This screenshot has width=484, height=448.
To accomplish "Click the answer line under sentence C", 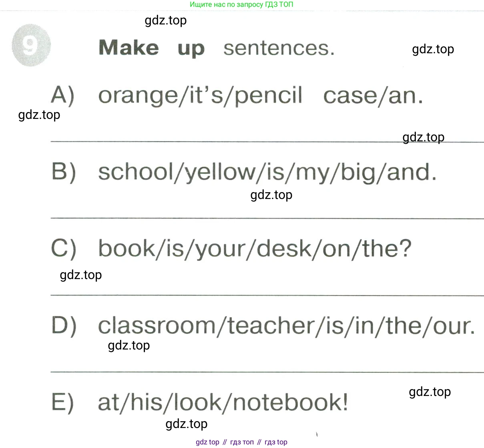I will 267,295.
